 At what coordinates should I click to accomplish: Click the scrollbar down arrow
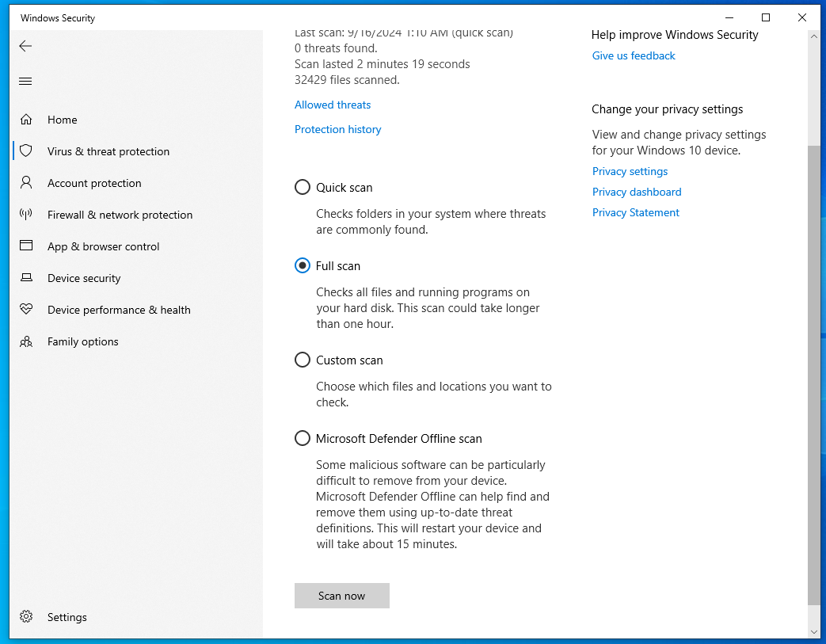click(x=813, y=632)
